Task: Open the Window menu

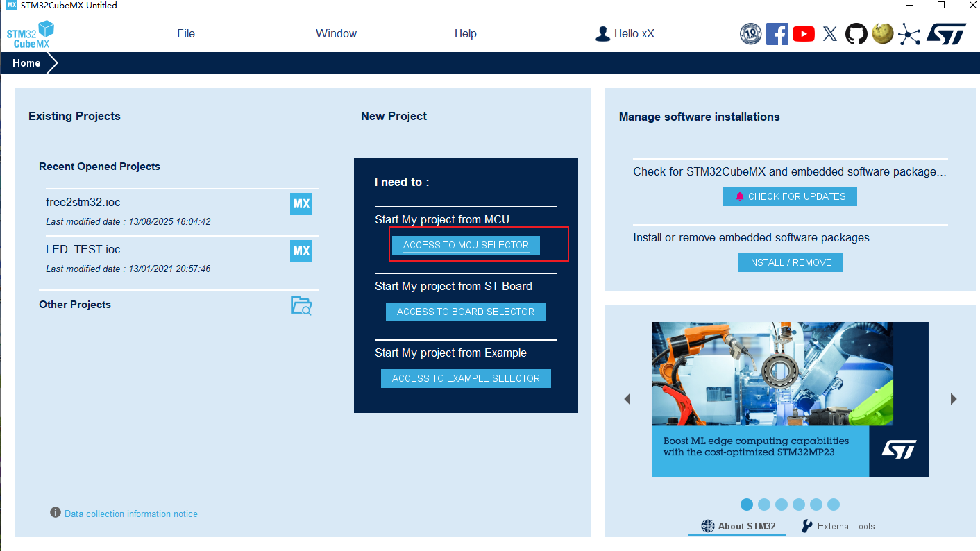Action: click(337, 33)
